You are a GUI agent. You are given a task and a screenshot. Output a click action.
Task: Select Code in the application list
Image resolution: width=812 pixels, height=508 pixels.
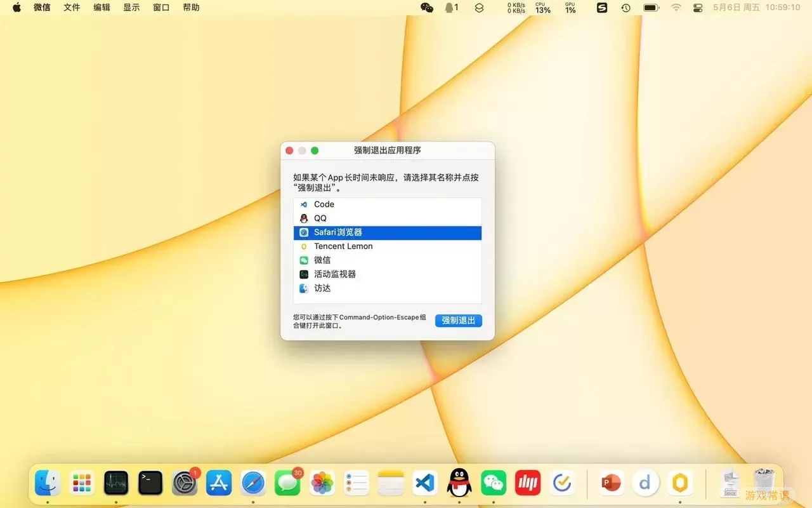click(388, 204)
